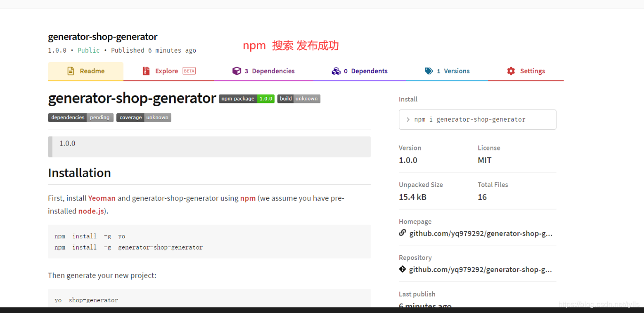This screenshot has height=313, width=644.
Task: Open the node.js link
Action: [x=91, y=211]
